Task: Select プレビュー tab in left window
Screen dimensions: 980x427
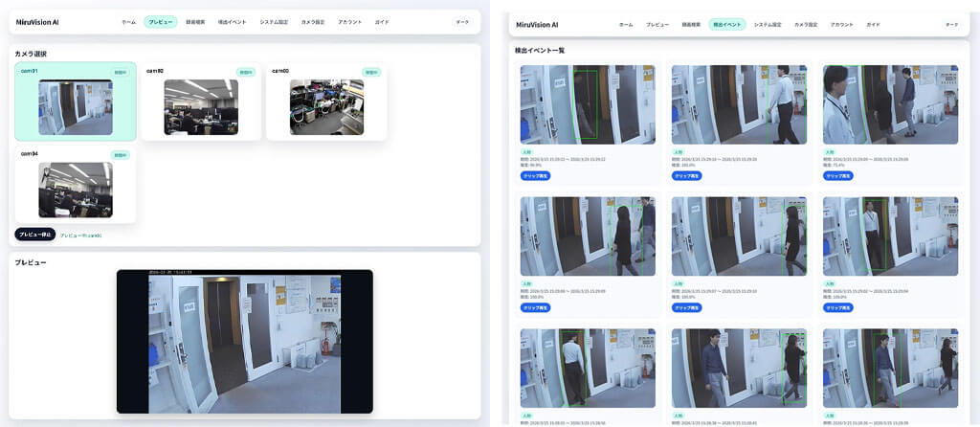Action: coord(161,22)
